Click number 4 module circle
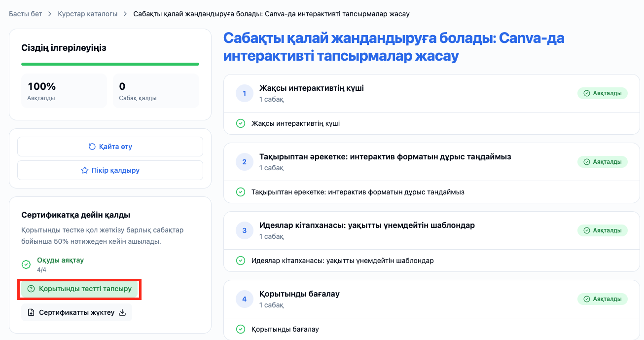Screen dimensions: 644x340 coord(245,299)
